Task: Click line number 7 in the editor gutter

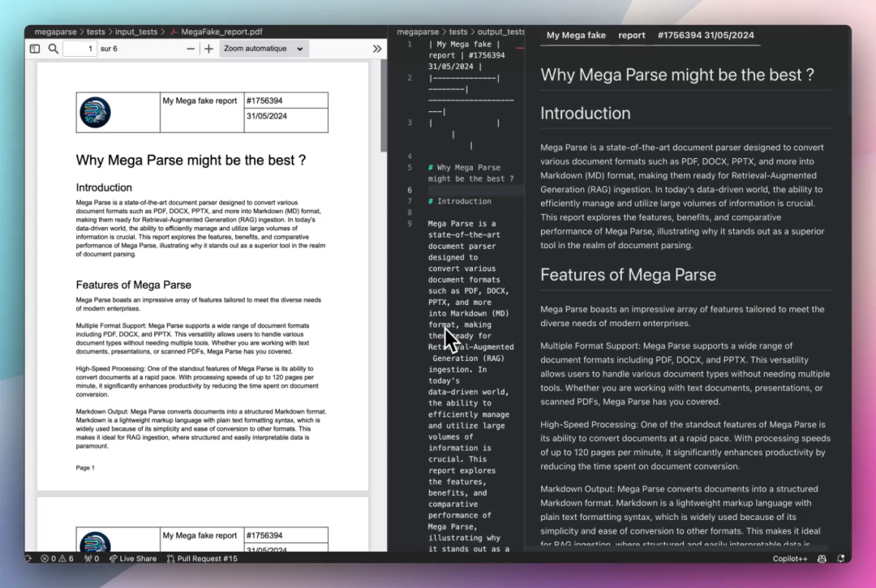Action: (410, 201)
